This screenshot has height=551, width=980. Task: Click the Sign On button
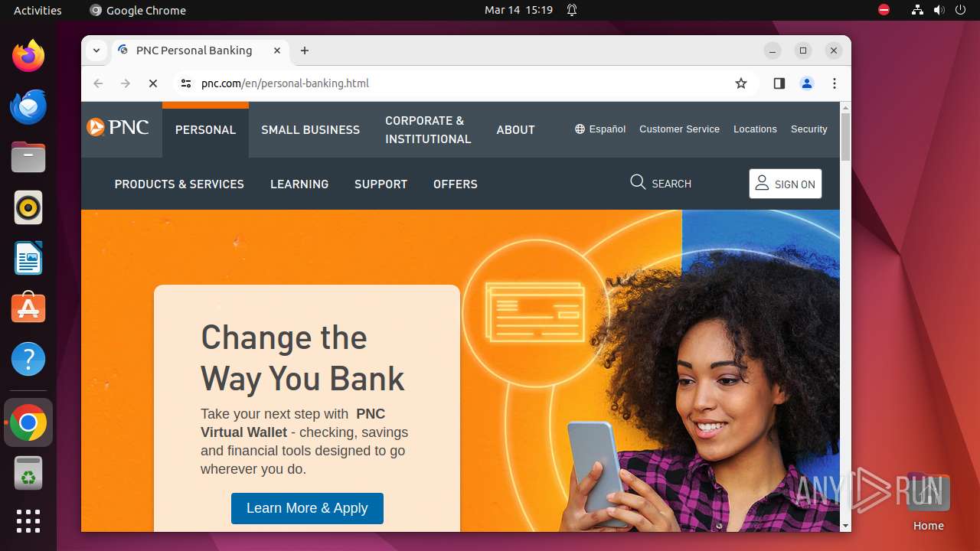tap(786, 184)
